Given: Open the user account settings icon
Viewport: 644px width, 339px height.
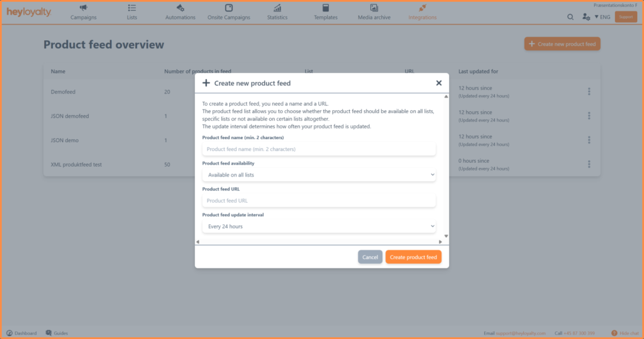Looking at the screenshot, I should pos(586,17).
